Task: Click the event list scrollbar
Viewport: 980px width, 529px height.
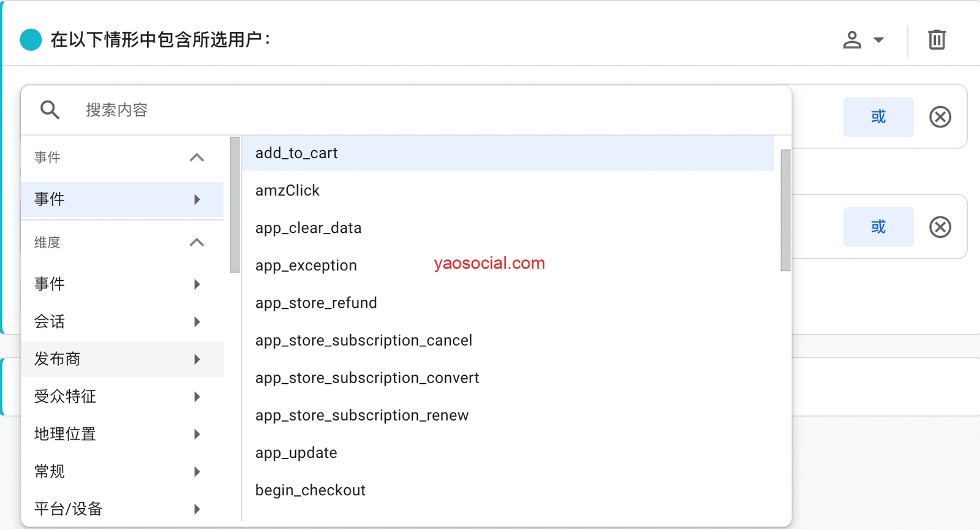Action: pos(785,210)
